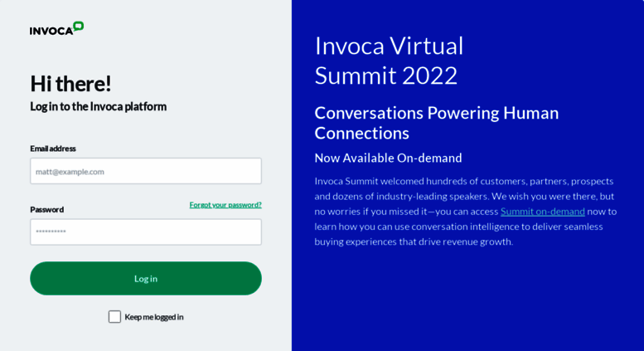Click the Invoca Virtual Summit 2022 title
The height and width of the screenshot is (351, 644).
389,61
